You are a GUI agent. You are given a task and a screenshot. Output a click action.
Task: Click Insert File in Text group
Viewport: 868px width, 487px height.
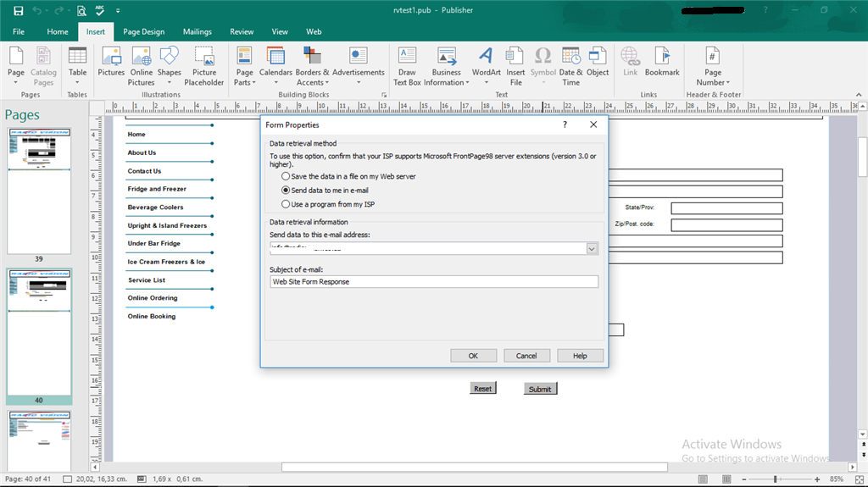(x=515, y=66)
